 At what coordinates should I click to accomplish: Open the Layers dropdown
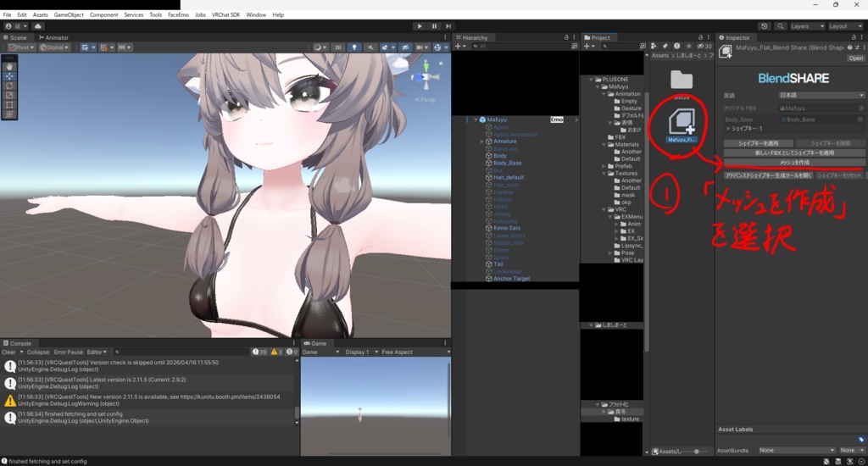(807, 26)
